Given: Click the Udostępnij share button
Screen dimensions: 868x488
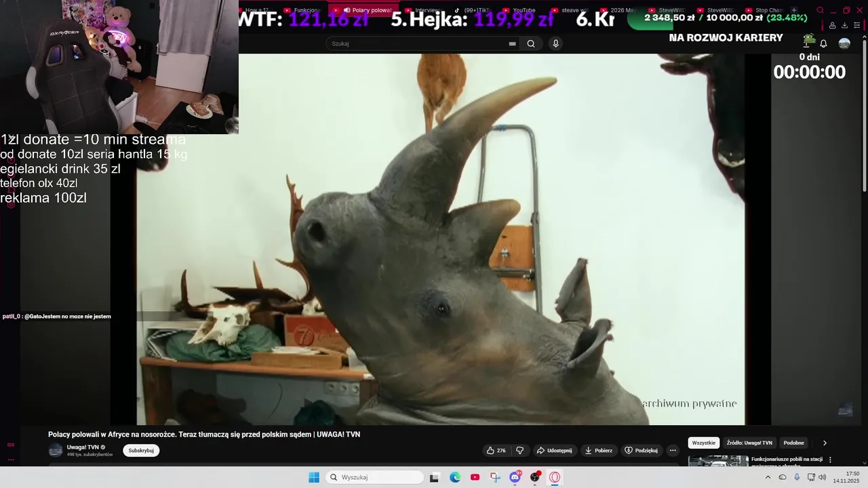Looking at the screenshot, I should pos(554,450).
